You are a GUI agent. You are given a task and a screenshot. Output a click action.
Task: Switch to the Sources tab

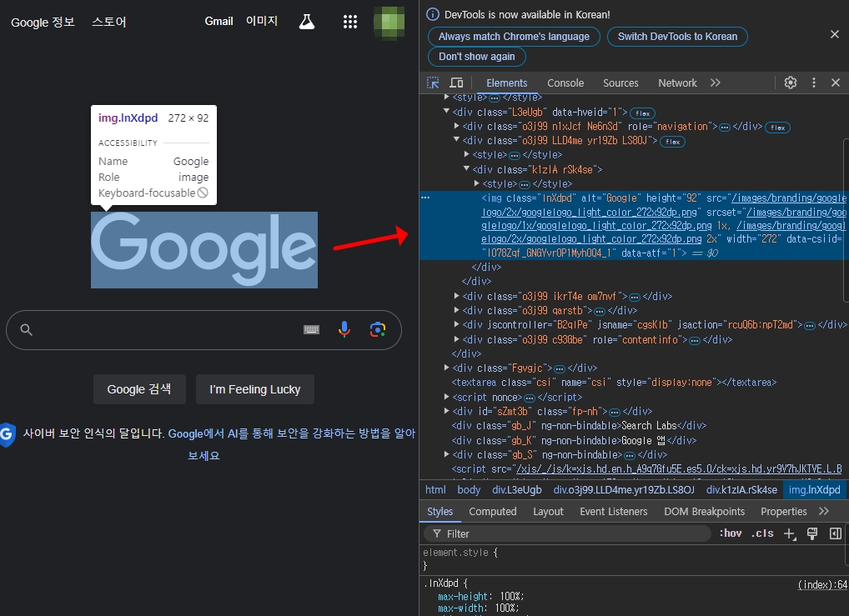coord(620,83)
